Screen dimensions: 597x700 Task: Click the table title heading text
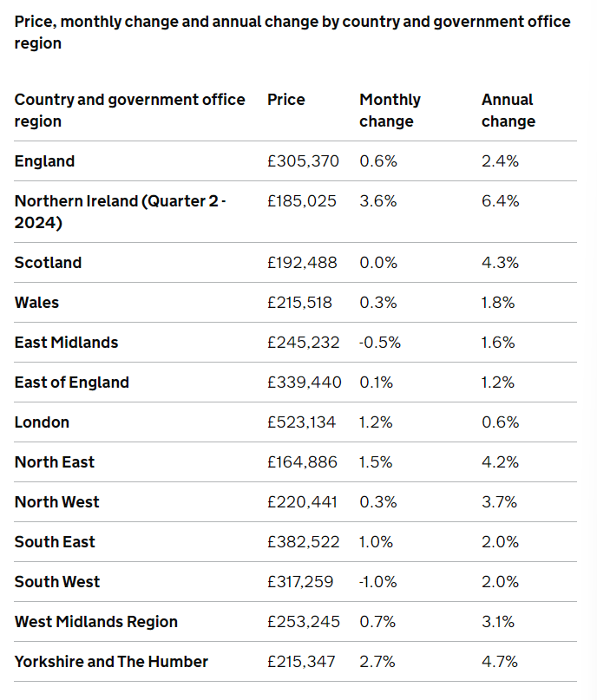(x=292, y=32)
